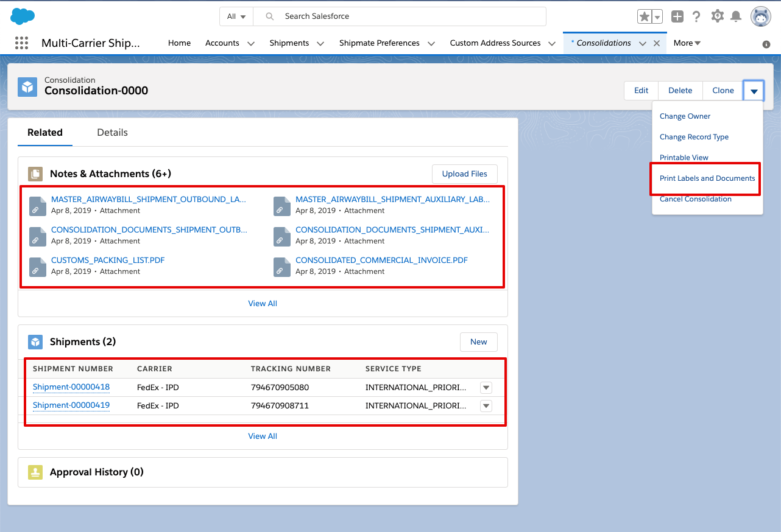Click the Approval History section icon
This screenshot has height=532, width=781.
pos(35,472)
